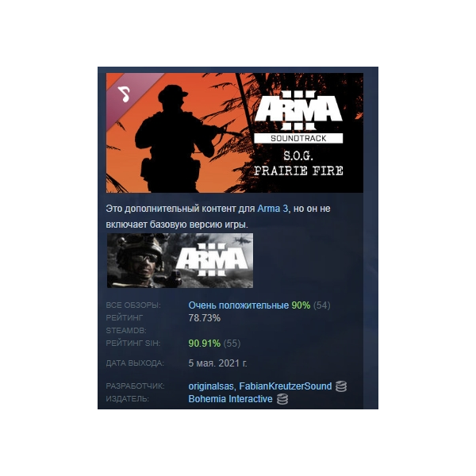Screen dimensions: 476x476
Task: Click the SteamDB rating value 78.73%
Action: click(205, 318)
